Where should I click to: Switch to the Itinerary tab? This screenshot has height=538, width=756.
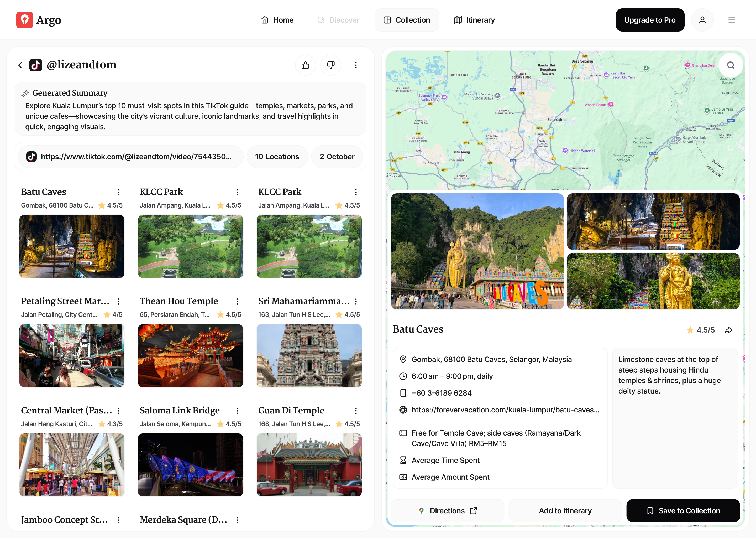(x=474, y=20)
